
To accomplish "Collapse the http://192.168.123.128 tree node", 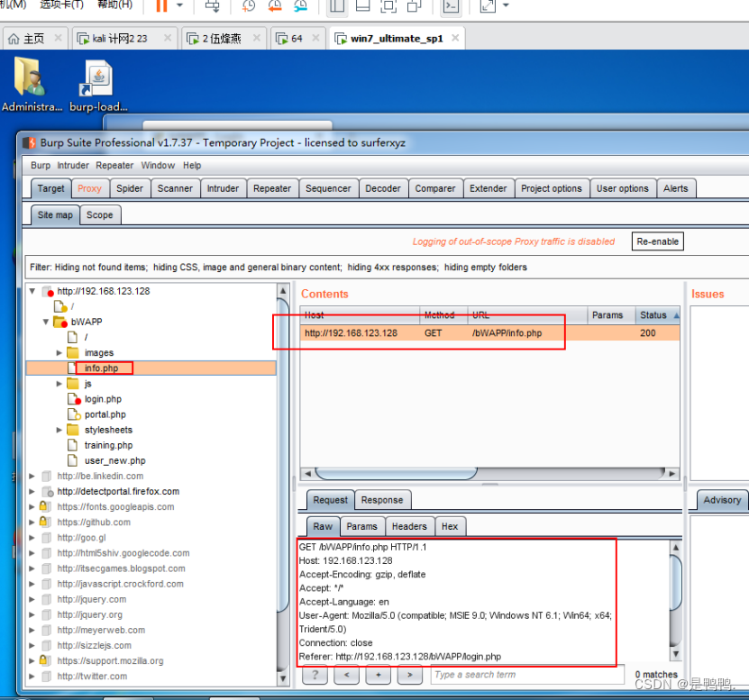I will (x=32, y=291).
